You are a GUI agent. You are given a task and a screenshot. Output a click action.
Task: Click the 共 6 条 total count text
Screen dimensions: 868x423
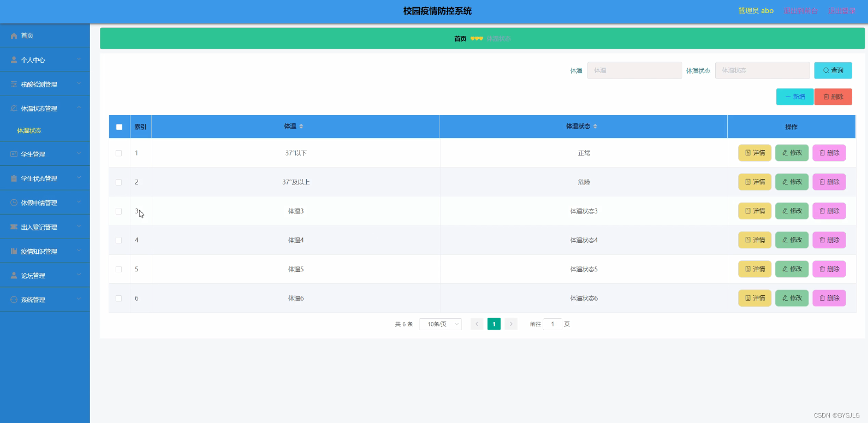[x=404, y=324]
